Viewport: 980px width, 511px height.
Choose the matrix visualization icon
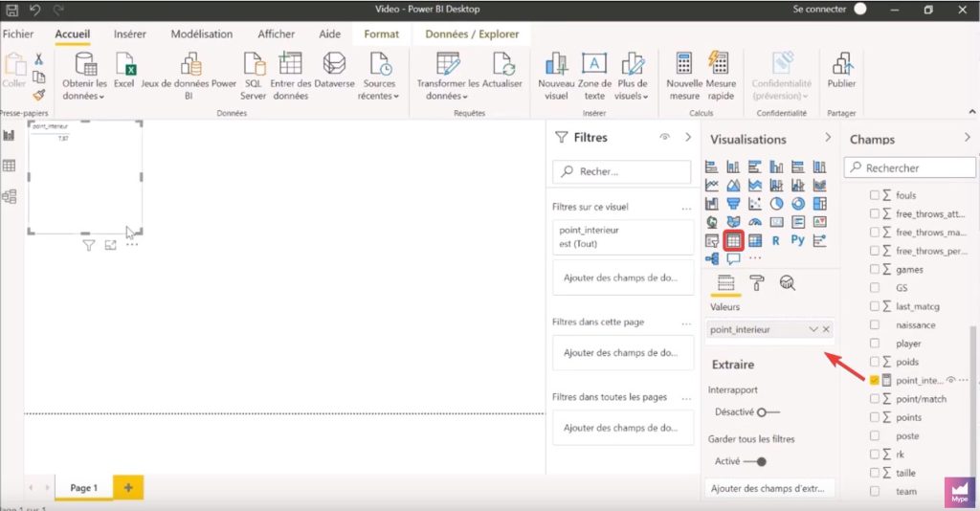pos(754,240)
